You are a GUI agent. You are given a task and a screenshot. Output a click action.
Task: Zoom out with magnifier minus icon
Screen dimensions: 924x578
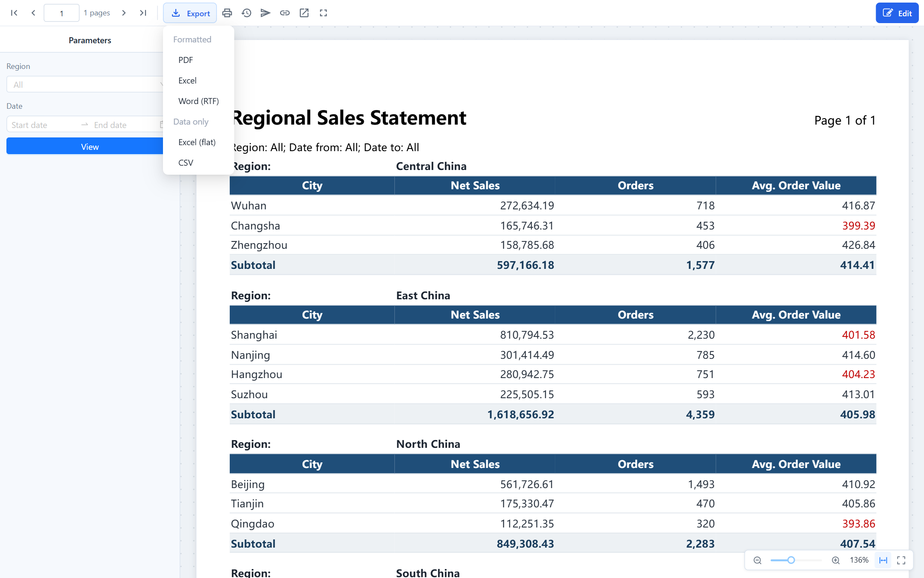coord(758,560)
